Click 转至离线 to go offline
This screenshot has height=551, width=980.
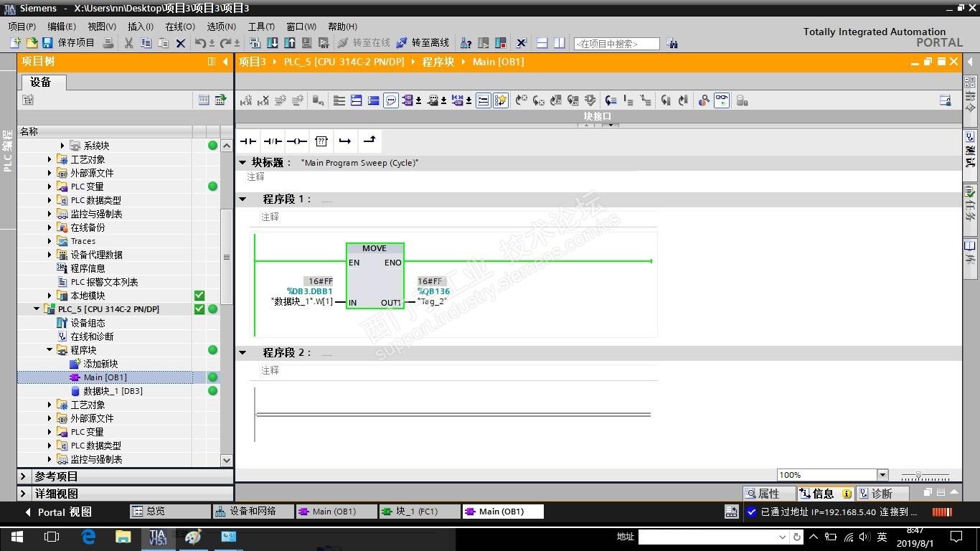pyautogui.click(x=423, y=43)
